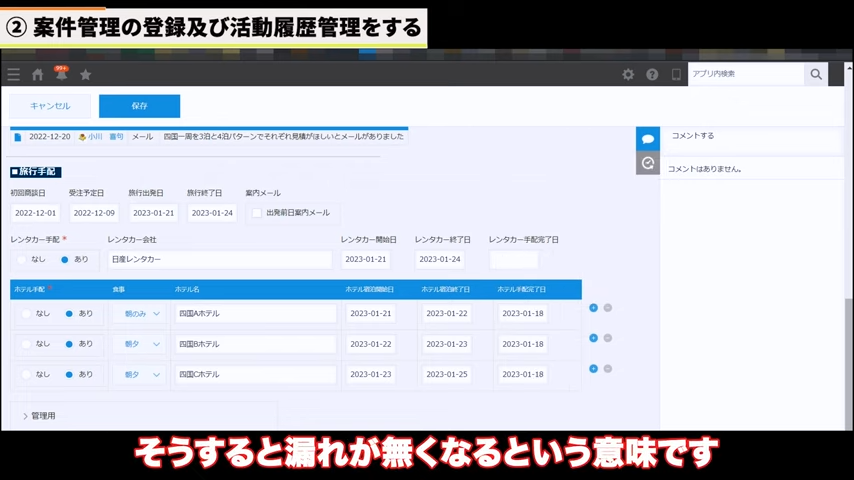
Task: Open the notifications bell icon
Action: [61, 74]
